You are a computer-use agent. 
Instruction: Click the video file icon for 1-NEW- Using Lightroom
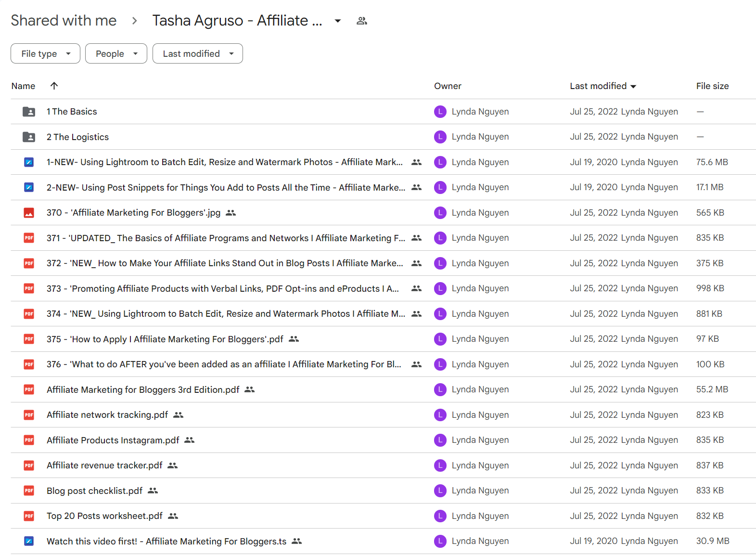29,162
